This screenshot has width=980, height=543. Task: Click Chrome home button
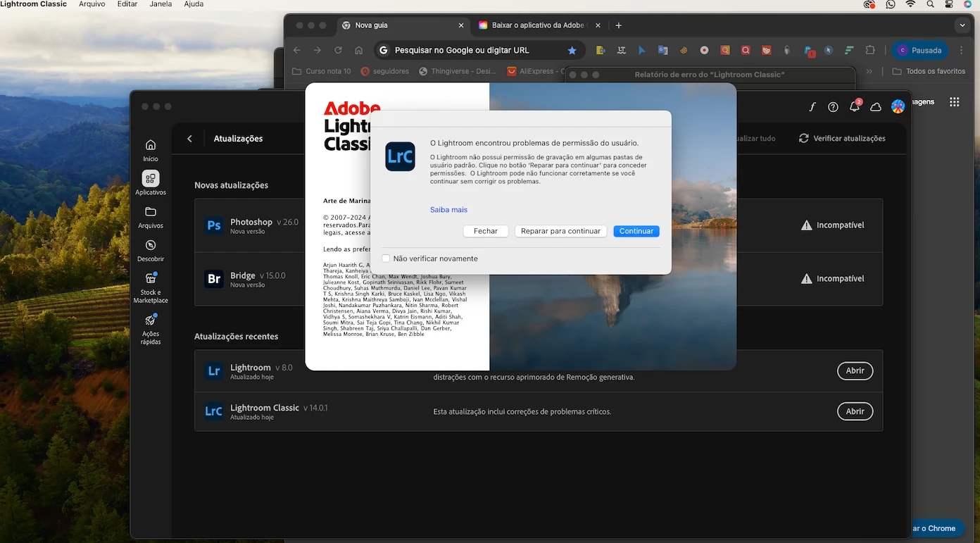tap(359, 50)
